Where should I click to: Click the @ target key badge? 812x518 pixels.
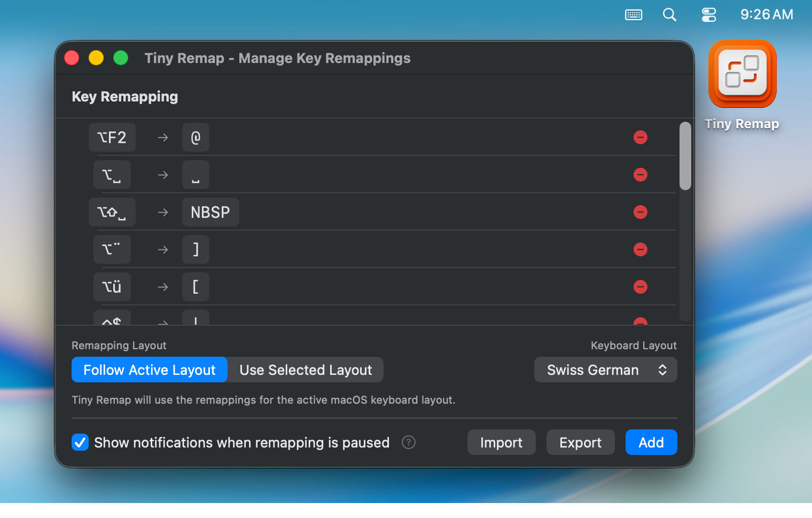click(x=196, y=137)
